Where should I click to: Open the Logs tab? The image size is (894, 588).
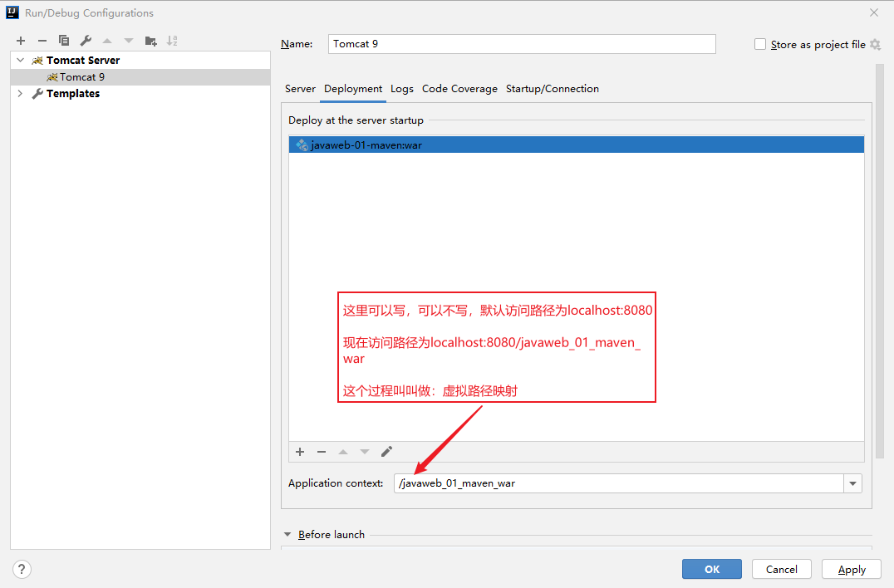402,89
